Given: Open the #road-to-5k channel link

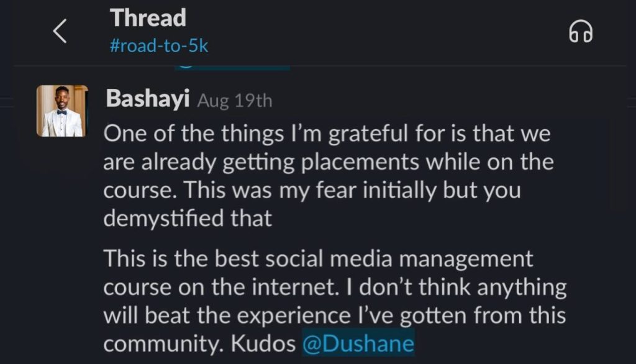Looking at the screenshot, I should pyautogui.click(x=159, y=47).
